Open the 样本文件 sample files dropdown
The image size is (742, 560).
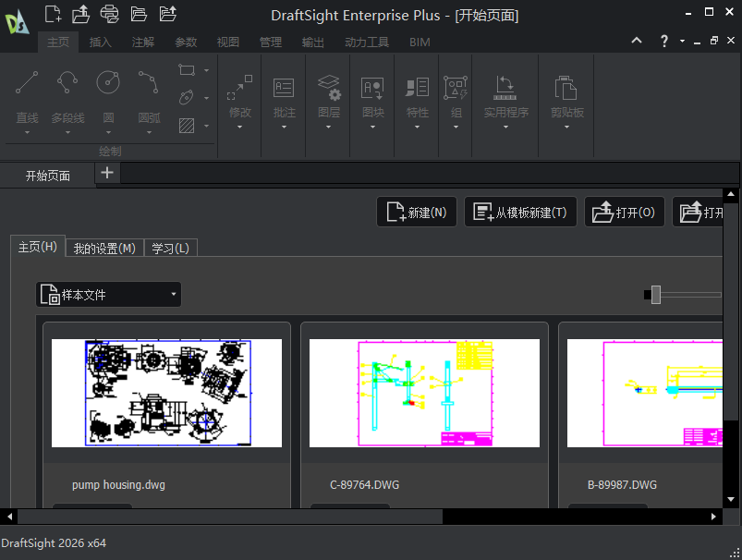[108, 295]
